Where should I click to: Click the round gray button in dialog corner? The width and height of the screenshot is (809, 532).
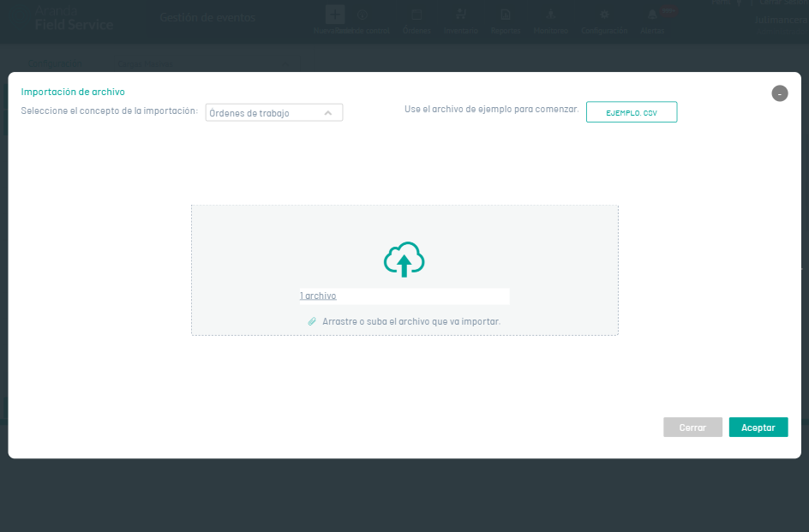tap(779, 93)
